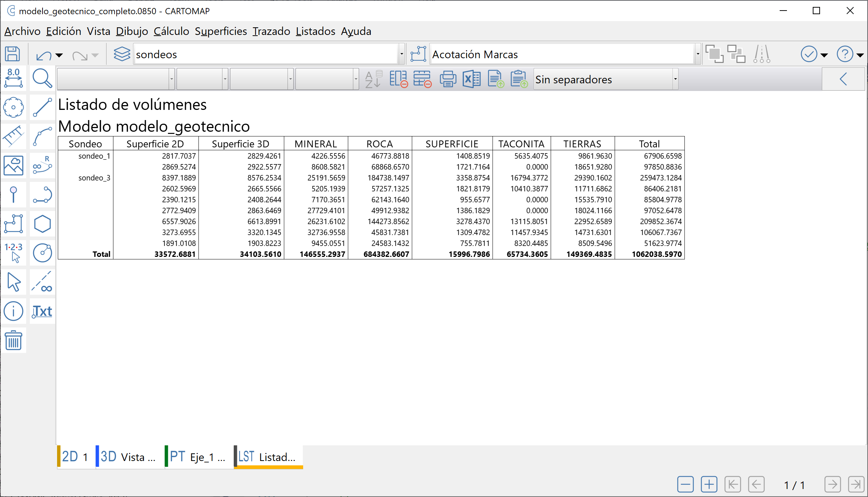868x497 pixels.
Task: Click the Save disk icon
Action: (x=13, y=54)
